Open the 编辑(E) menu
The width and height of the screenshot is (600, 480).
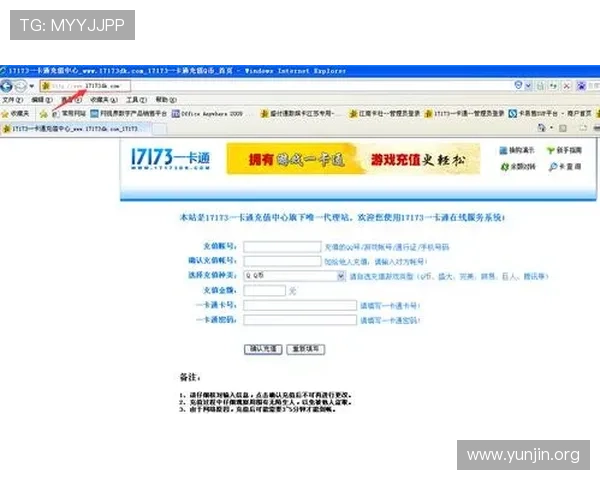click(42, 100)
